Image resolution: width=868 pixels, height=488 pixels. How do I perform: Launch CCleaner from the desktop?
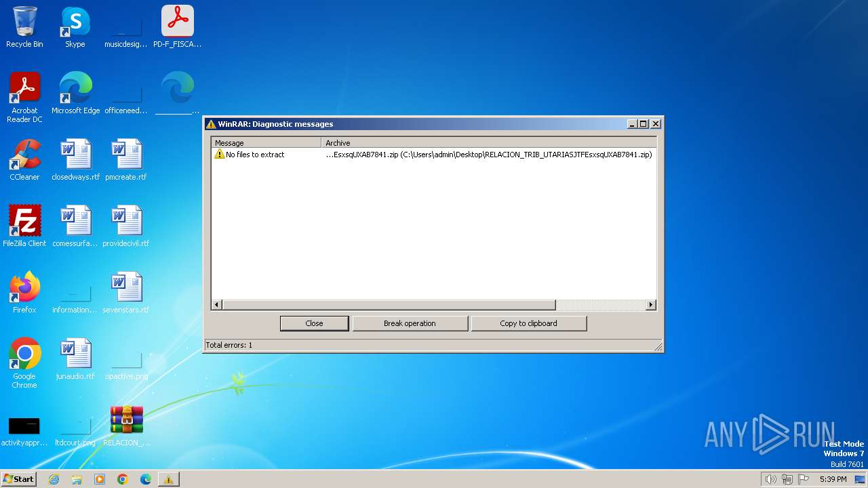[x=24, y=160]
